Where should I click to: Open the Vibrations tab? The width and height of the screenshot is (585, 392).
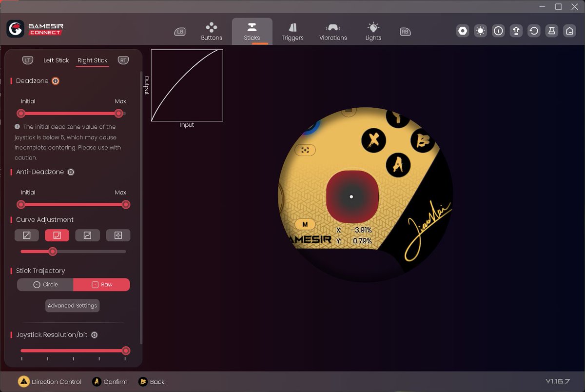coord(333,32)
